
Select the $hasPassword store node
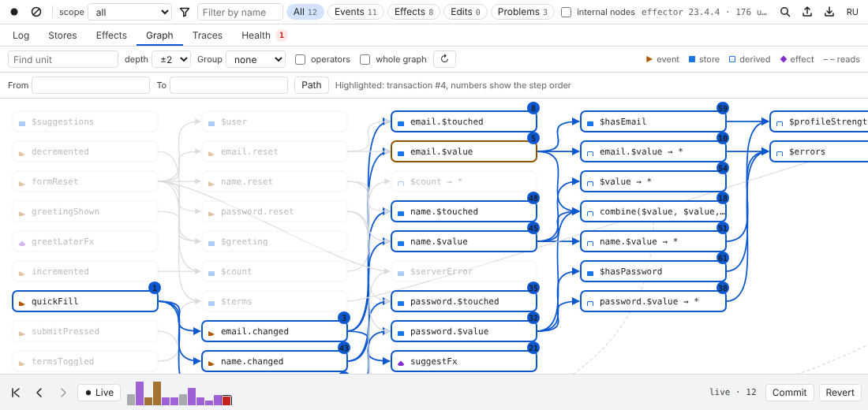point(653,271)
